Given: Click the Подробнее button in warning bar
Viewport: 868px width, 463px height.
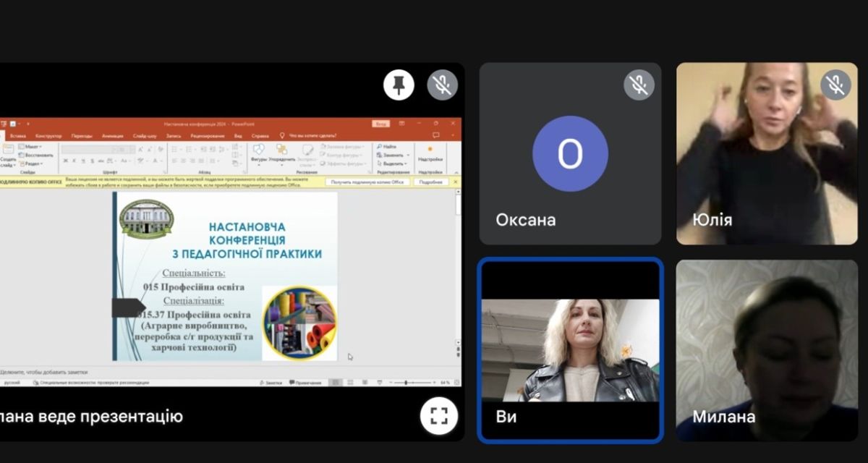Looking at the screenshot, I should pyautogui.click(x=430, y=182).
